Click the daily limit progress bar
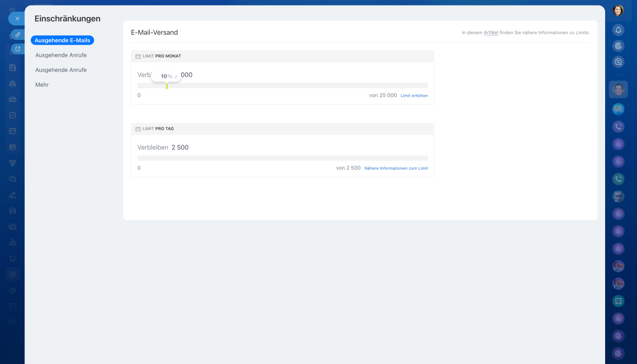The height and width of the screenshot is (364, 637). tap(282, 158)
